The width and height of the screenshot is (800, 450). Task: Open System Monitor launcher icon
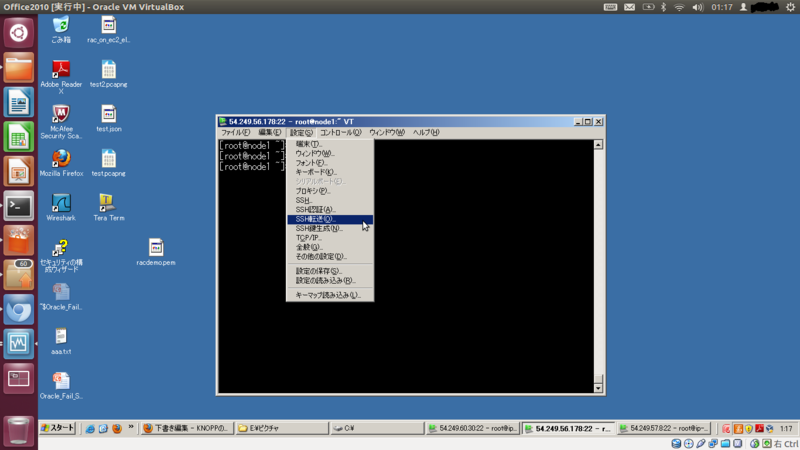click(x=19, y=344)
